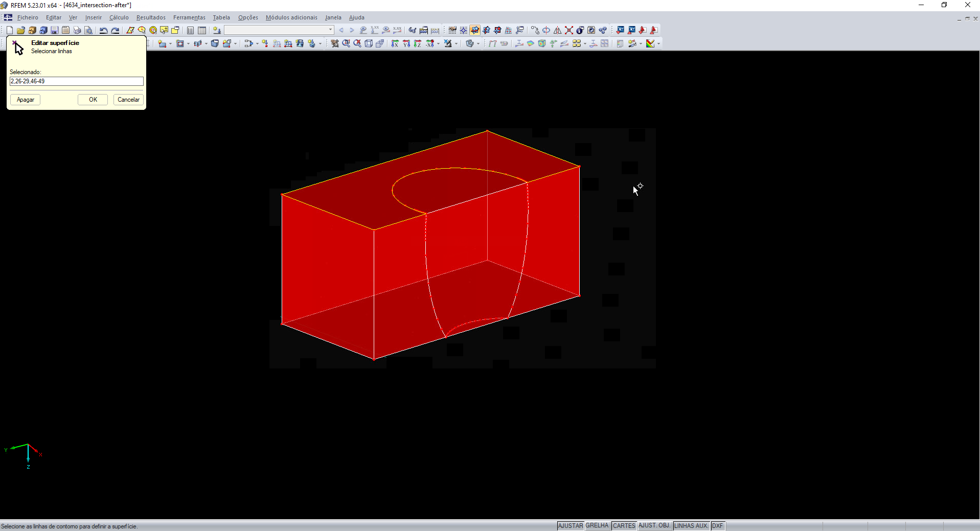Screen dimensions: 980x531
Task: Open the Opções menu
Action: coord(248,17)
